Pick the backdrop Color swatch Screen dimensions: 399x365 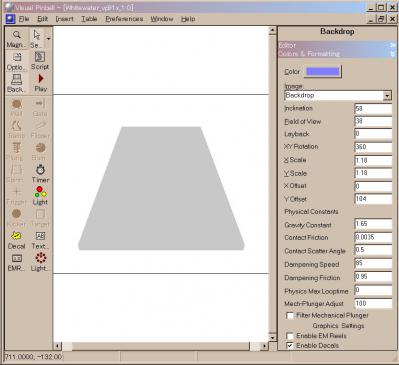coord(323,72)
